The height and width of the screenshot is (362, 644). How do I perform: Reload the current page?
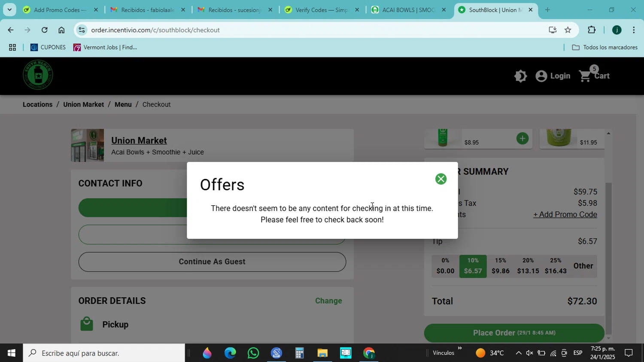44,30
